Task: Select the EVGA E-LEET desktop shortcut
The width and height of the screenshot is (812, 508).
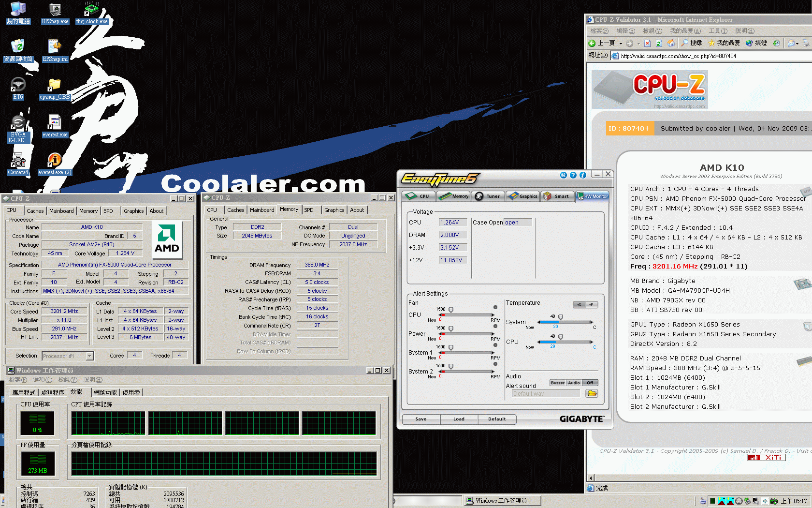Action: pyautogui.click(x=18, y=129)
